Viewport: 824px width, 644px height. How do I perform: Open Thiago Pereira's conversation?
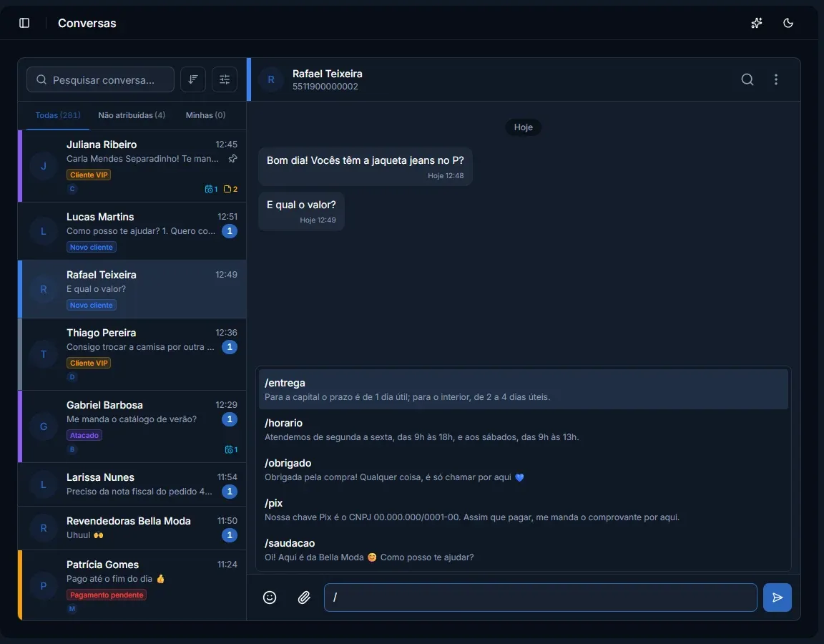point(132,354)
